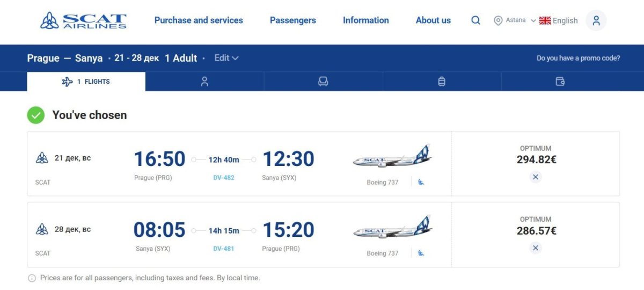Screen dimensions: 644x290
Task: Remove the 286.57€ Optimum flight selection
Action: tap(535, 248)
